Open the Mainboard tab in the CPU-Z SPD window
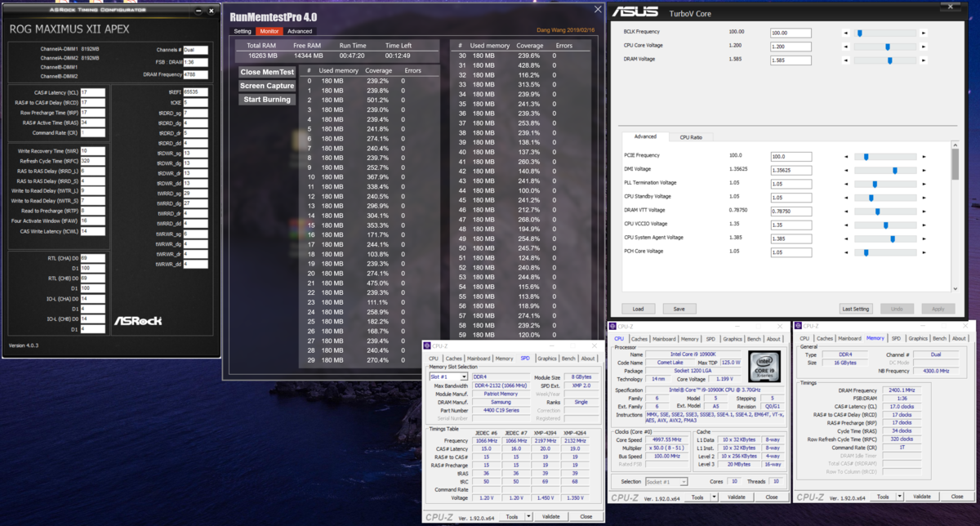 pos(479,358)
